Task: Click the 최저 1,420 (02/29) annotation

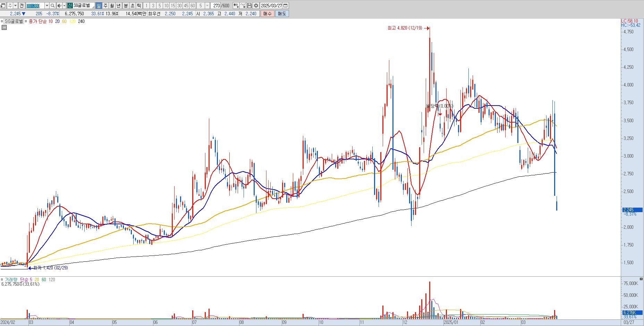Action: 51,268
